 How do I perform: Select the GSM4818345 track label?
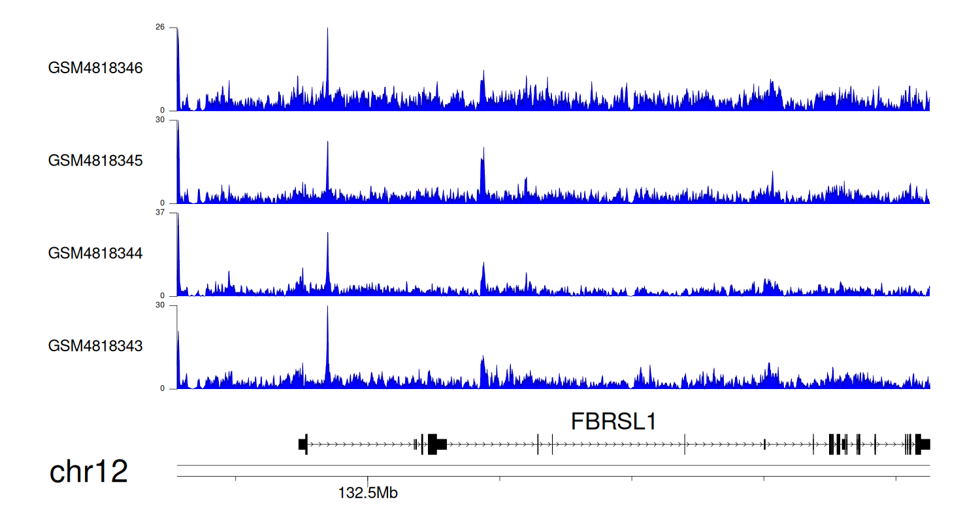[95, 160]
